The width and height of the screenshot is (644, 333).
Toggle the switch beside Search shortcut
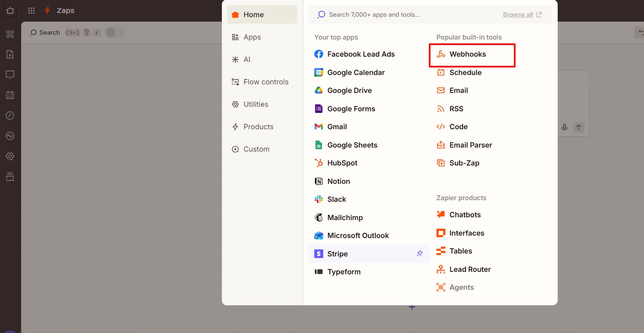click(115, 33)
